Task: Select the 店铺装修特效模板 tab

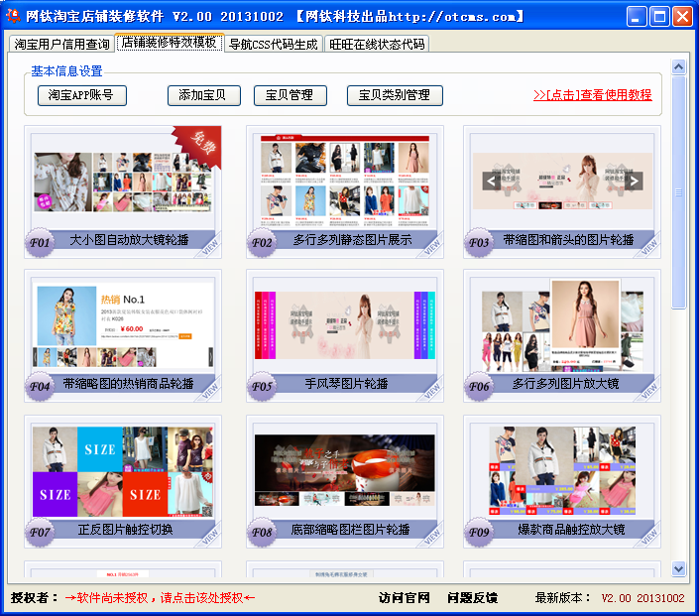Action: [x=170, y=43]
